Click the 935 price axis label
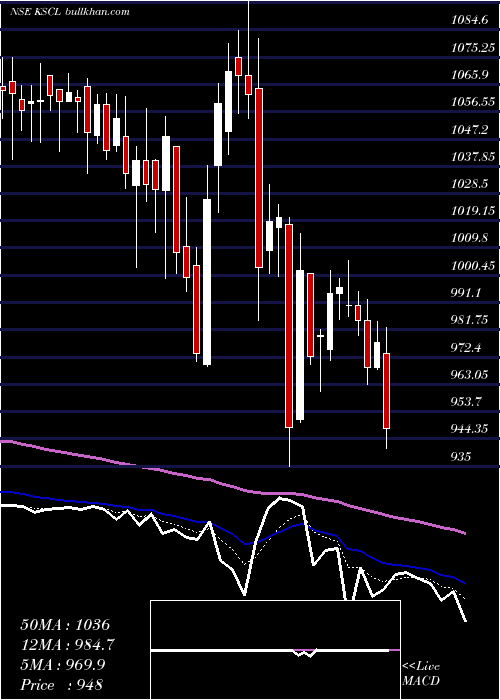 tap(461, 457)
